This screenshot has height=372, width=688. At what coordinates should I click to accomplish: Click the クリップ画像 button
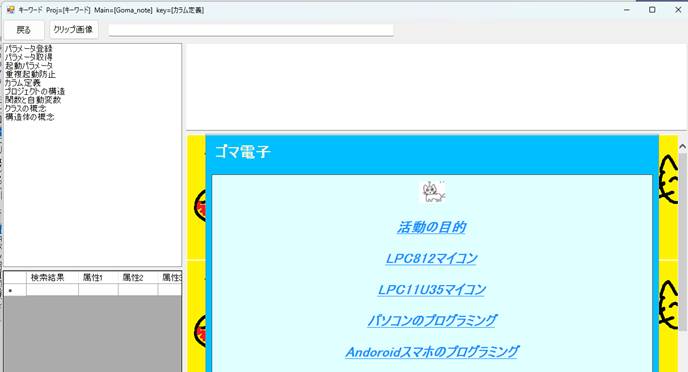coord(73,29)
